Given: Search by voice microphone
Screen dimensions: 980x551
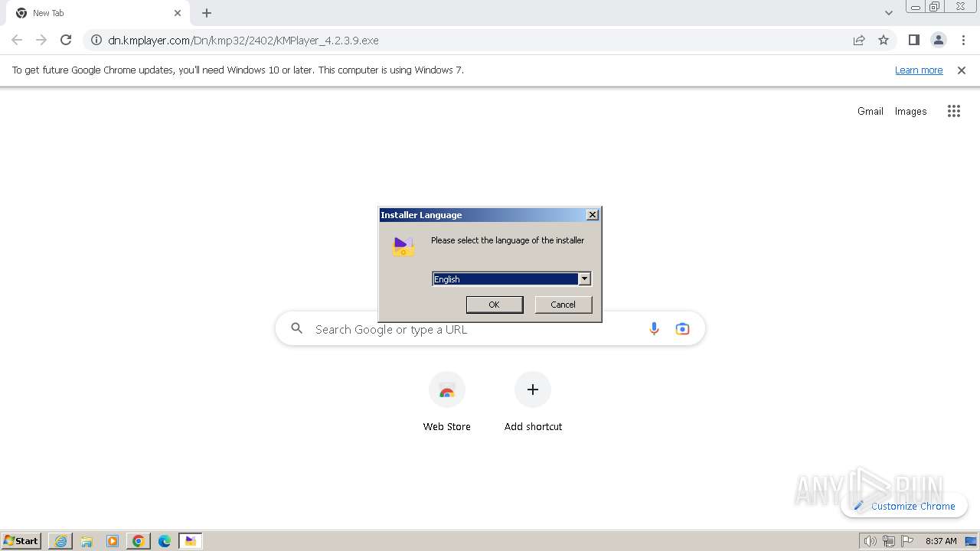Looking at the screenshot, I should coord(654,329).
